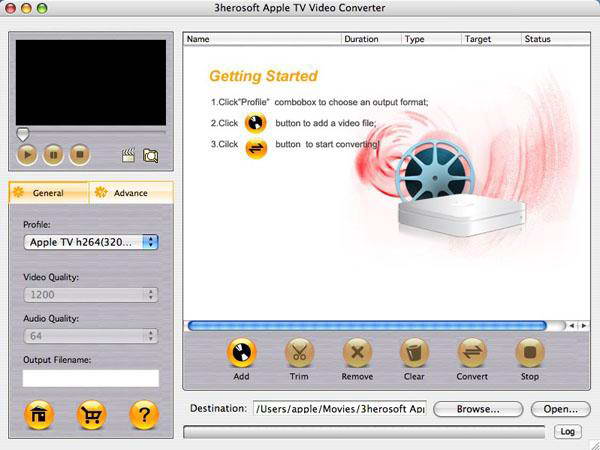The image size is (600, 450).
Task: Stop the preview playback
Action: coord(80,155)
